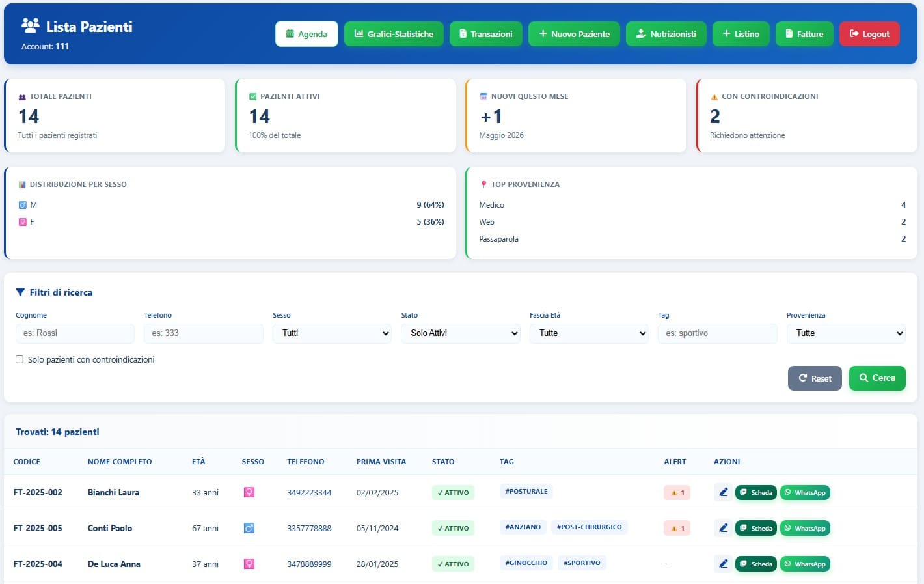This screenshot has width=924, height=584.
Task: Click the Medico provenance row
Action: tap(692, 205)
